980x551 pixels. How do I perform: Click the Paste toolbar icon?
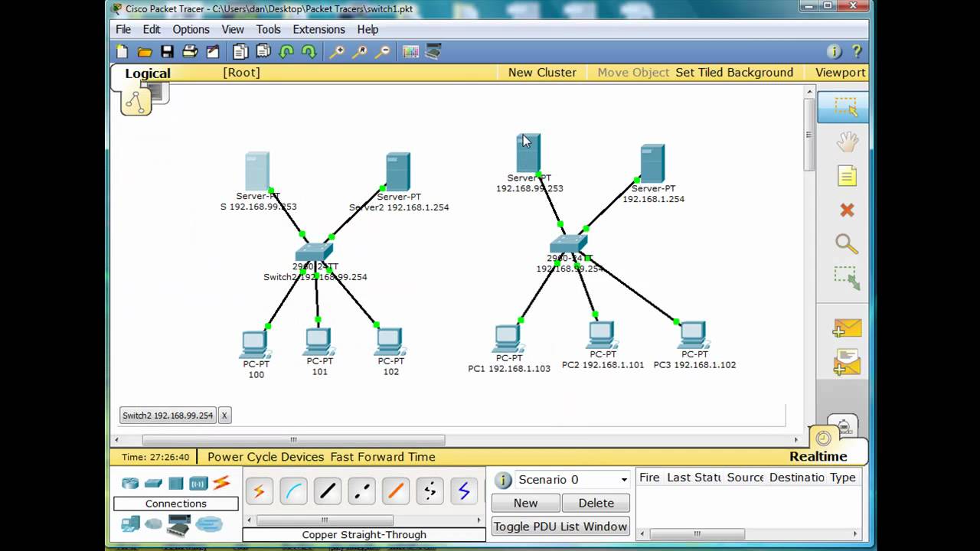coord(263,52)
